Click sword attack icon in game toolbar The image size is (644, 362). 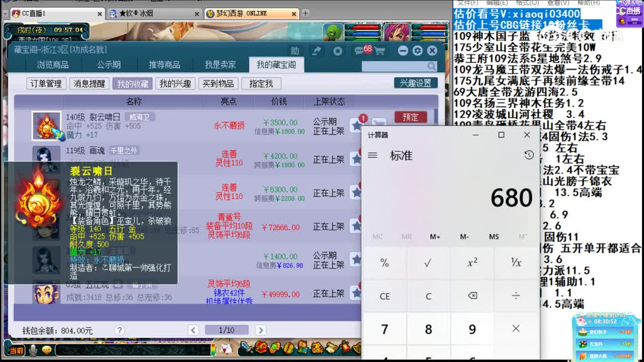(x=247, y=347)
